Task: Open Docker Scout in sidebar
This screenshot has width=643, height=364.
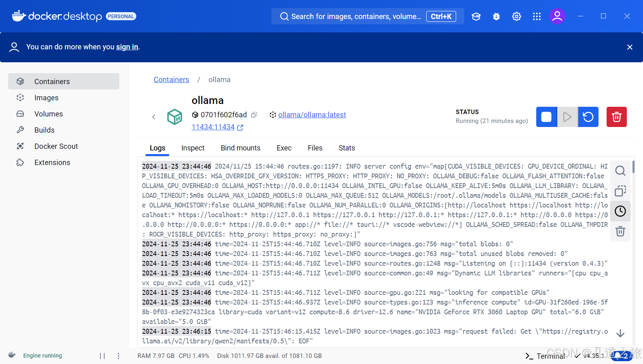Action: [63, 146]
